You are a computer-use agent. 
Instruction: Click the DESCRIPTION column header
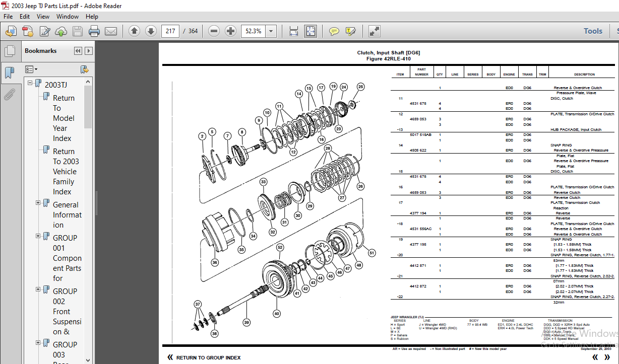pos(584,75)
